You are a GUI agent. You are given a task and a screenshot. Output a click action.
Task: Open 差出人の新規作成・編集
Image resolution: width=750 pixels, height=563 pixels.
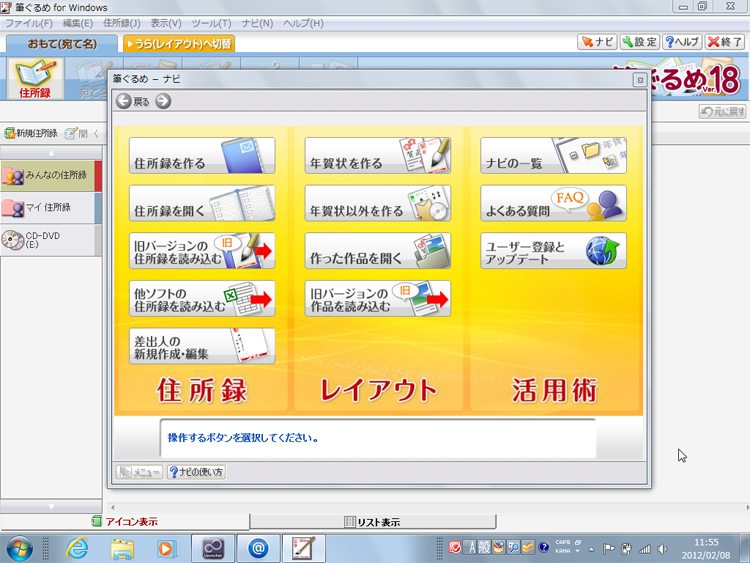point(202,346)
